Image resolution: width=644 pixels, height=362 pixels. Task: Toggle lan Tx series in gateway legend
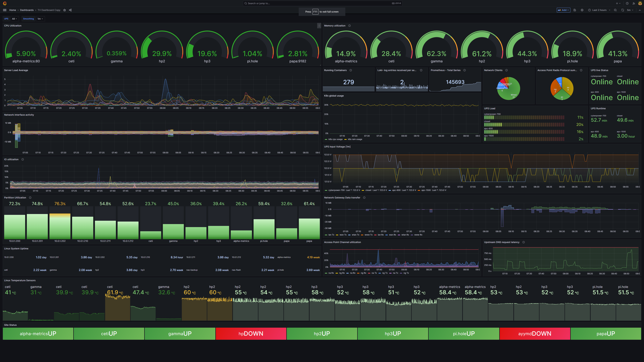331,235
